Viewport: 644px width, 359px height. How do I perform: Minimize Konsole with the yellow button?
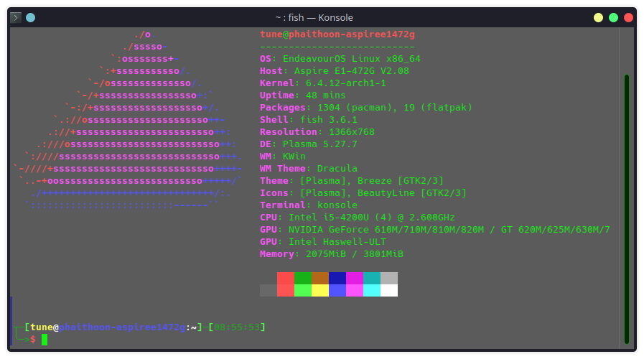pyautogui.click(x=599, y=18)
